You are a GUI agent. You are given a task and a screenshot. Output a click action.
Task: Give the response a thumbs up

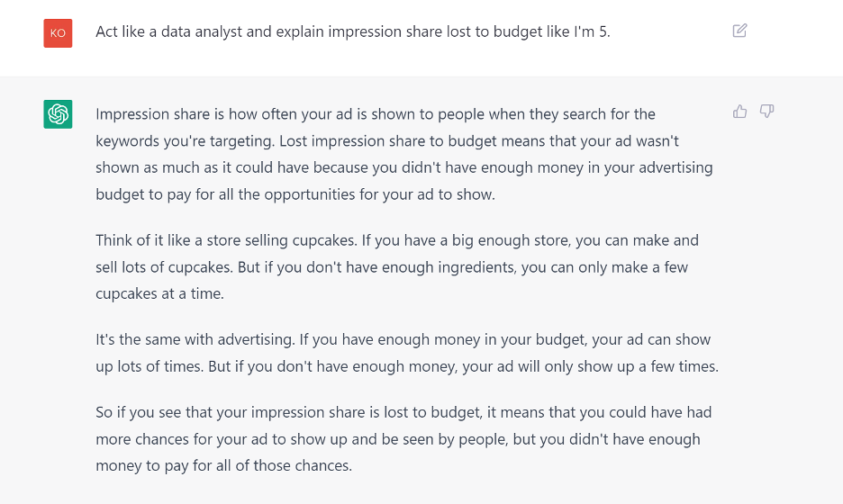[x=739, y=112]
